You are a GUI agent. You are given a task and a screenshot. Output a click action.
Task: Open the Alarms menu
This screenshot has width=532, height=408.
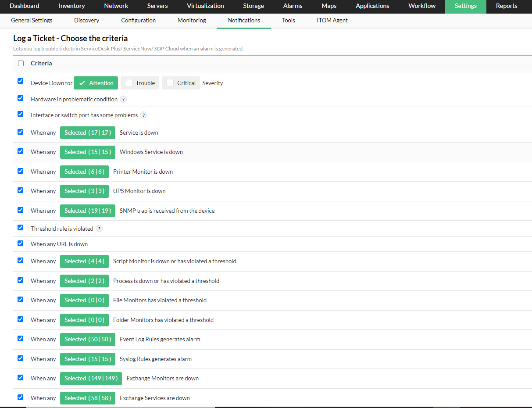(x=293, y=6)
